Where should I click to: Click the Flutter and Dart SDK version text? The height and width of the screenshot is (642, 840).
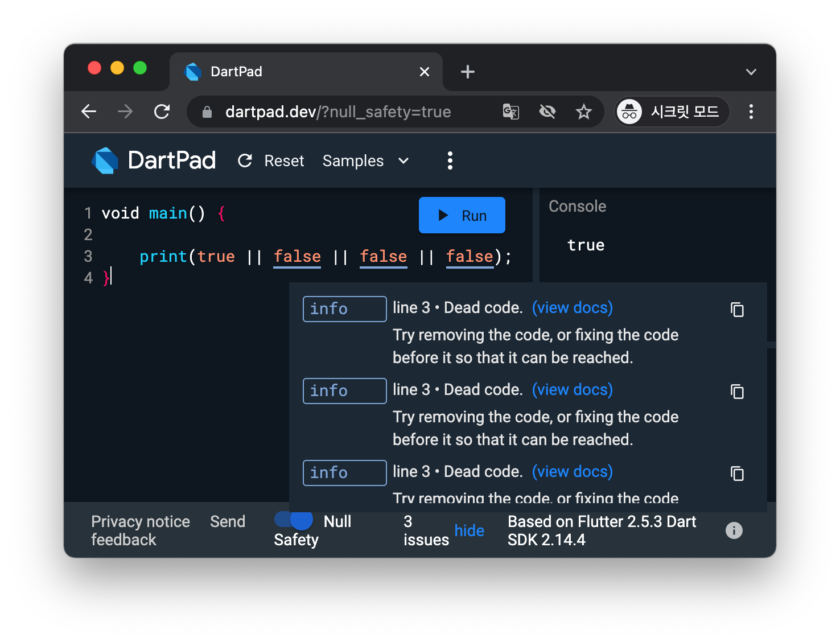[x=602, y=530]
